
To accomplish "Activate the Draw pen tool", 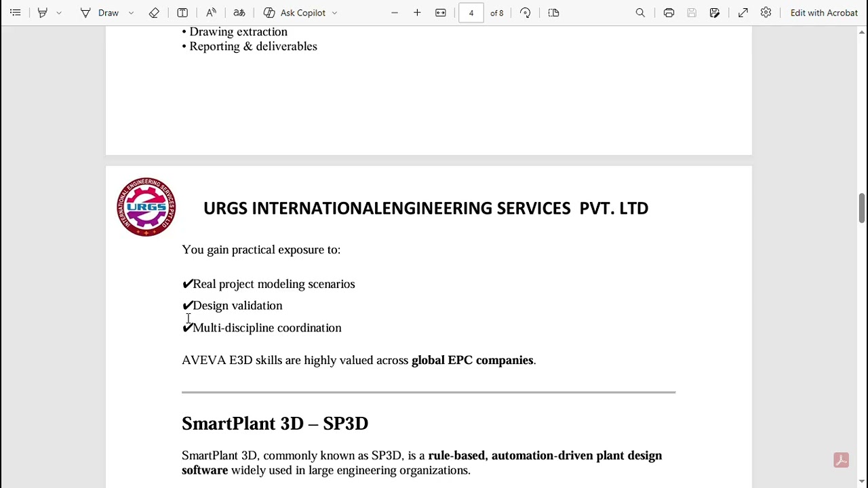I will coord(100,13).
